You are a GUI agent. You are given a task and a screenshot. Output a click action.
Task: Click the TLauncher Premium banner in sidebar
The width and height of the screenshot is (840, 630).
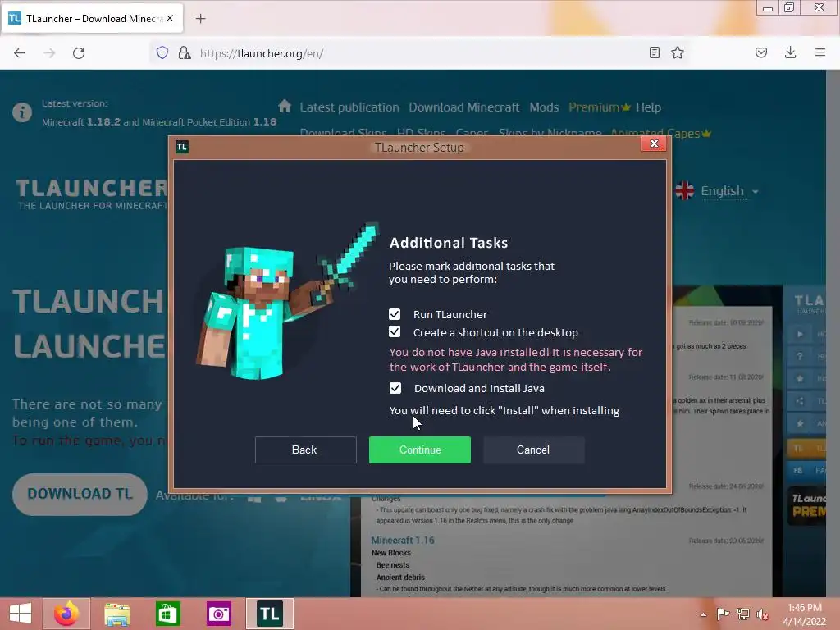(x=806, y=506)
